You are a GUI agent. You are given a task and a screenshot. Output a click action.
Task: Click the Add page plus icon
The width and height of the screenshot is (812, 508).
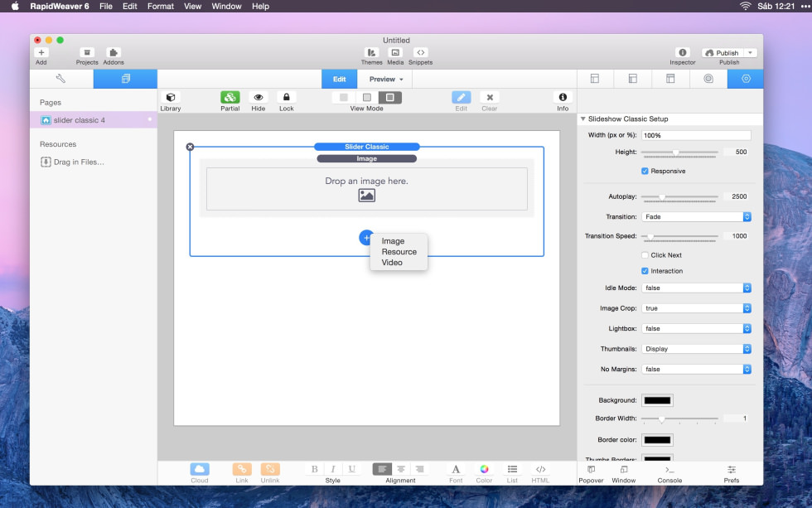41,52
